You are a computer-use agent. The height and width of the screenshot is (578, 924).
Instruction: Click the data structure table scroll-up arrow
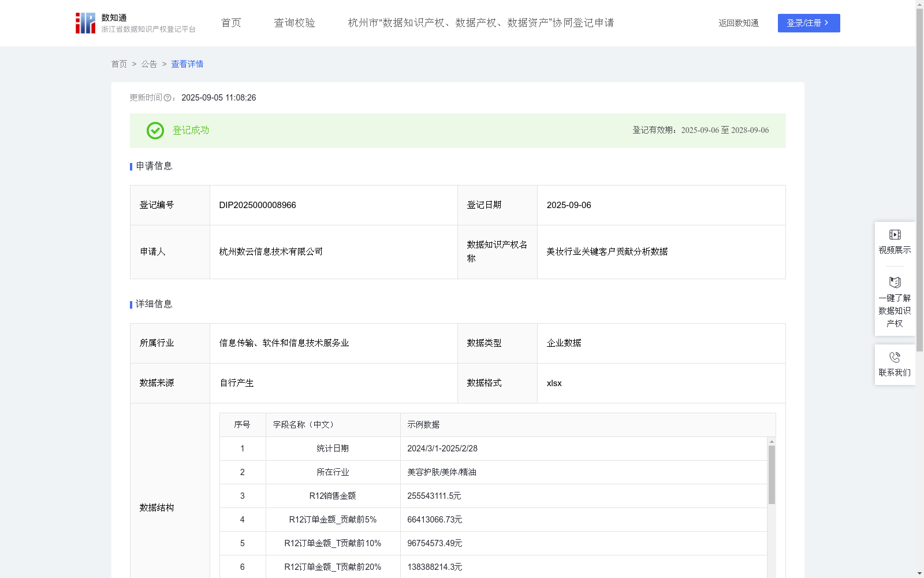click(x=772, y=442)
